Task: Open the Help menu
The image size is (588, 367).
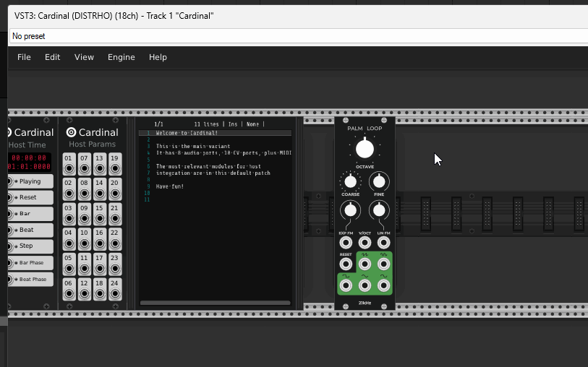Action: click(158, 57)
